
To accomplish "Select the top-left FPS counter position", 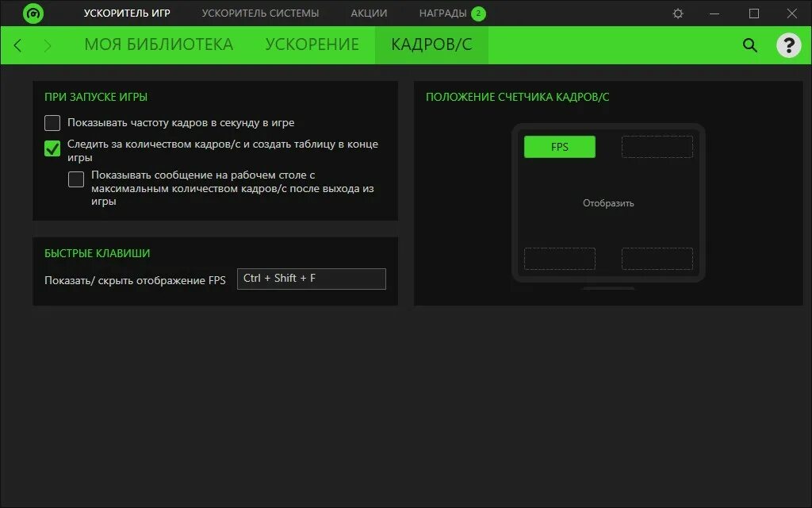I will tap(560, 147).
